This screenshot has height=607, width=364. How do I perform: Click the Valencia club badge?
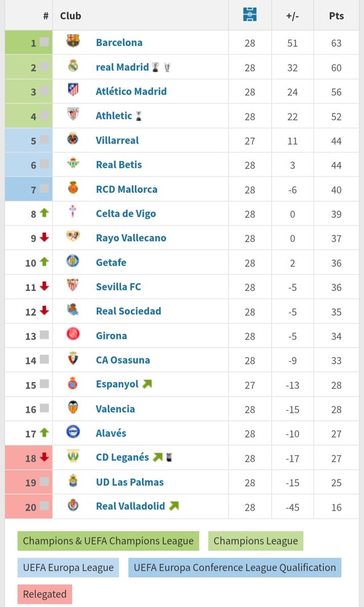tap(74, 409)
